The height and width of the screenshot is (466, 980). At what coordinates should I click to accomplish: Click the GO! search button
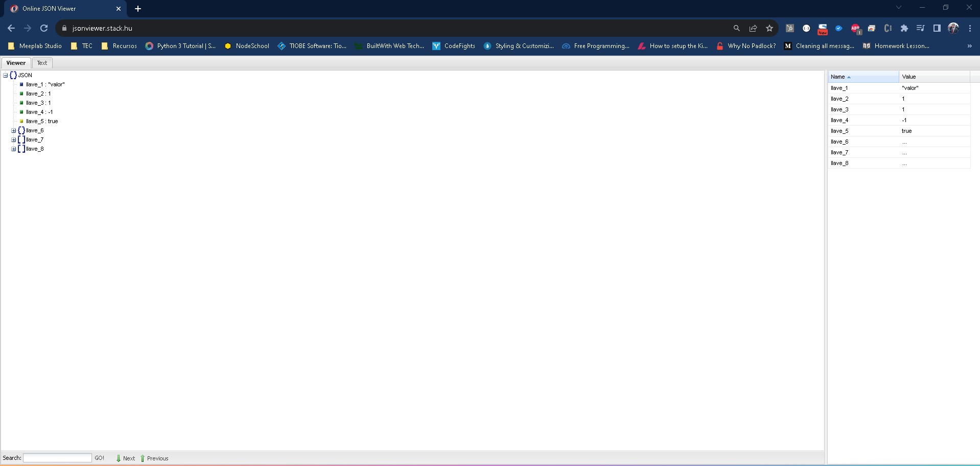pyautogui.click(x=99, y=458)
